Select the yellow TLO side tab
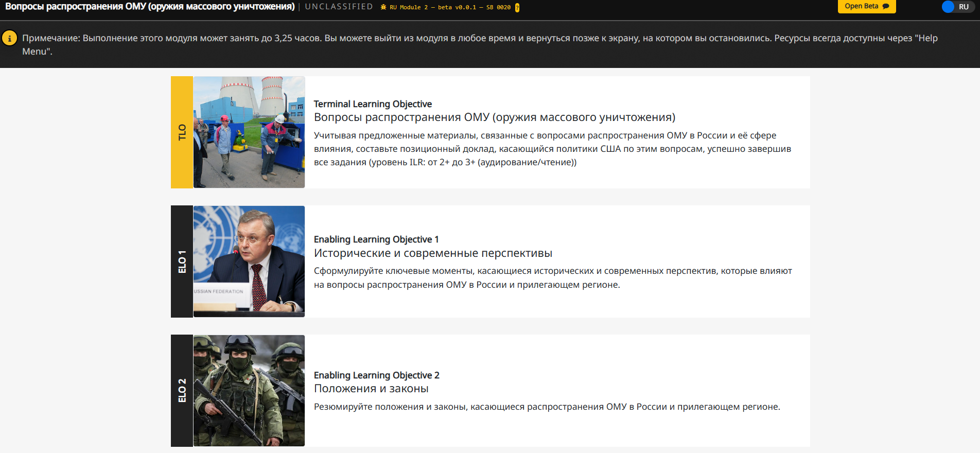Screen dimensions: 980x453 [x=182, y=132]
